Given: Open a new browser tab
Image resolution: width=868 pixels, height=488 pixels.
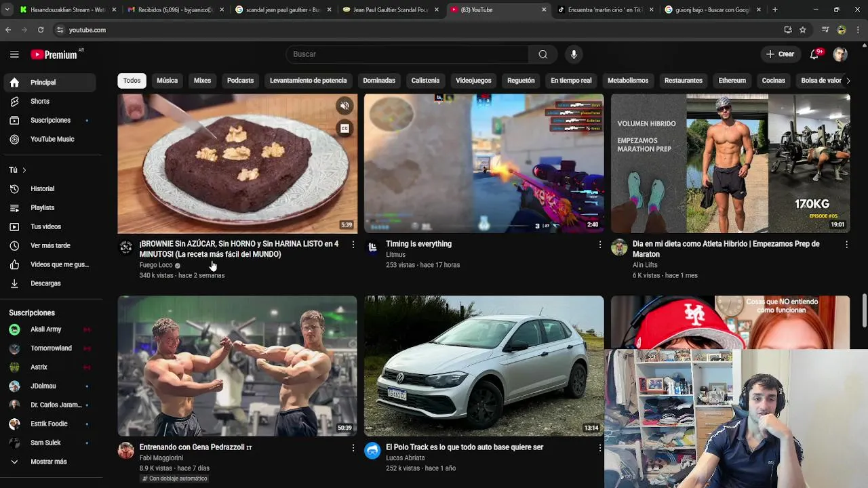Looking at the screenshot, I should tap(775, 9).
